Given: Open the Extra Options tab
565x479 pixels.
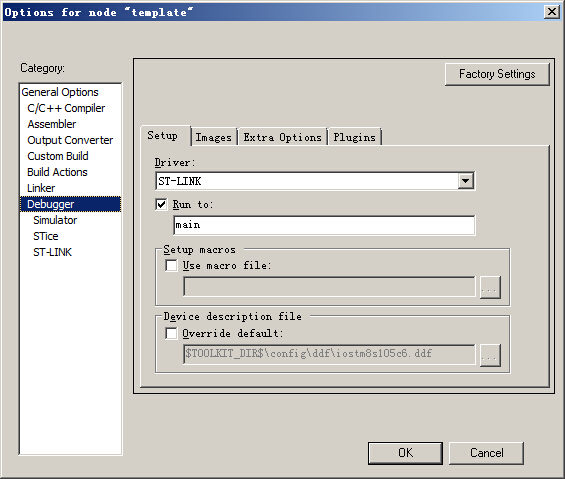Looking at the screenshot, I should tap(282, 137).
